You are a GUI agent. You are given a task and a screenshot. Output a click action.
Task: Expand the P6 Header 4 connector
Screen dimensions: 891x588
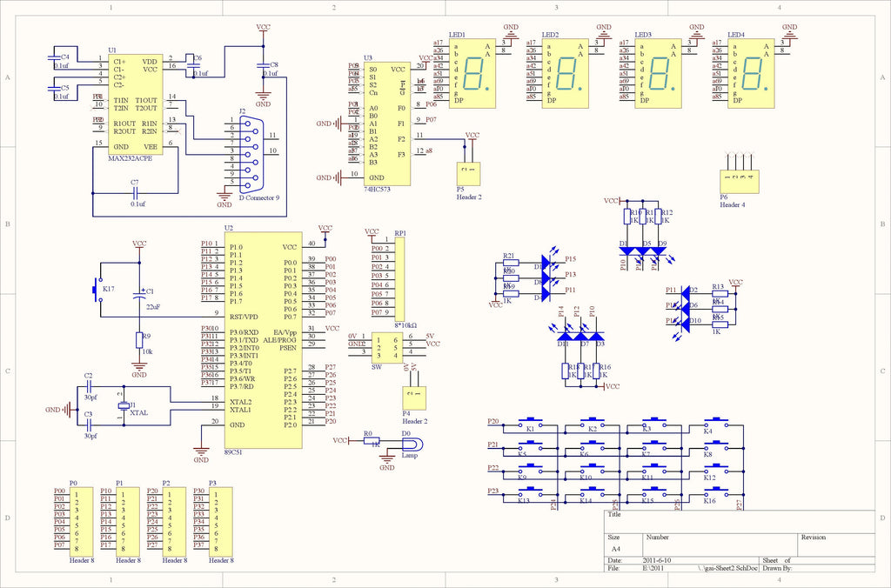pyautogui.click(x=740, y=181)
